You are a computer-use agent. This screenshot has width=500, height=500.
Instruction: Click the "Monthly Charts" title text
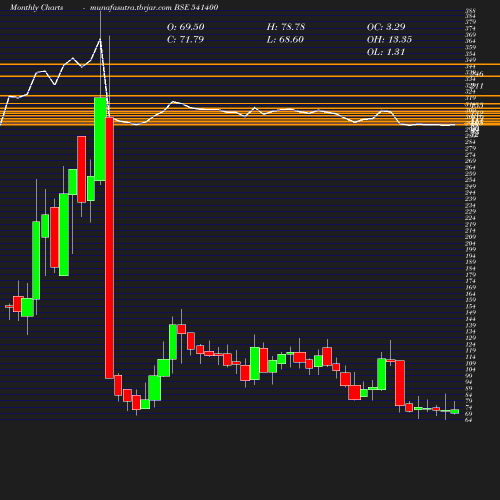pos(37,7)
